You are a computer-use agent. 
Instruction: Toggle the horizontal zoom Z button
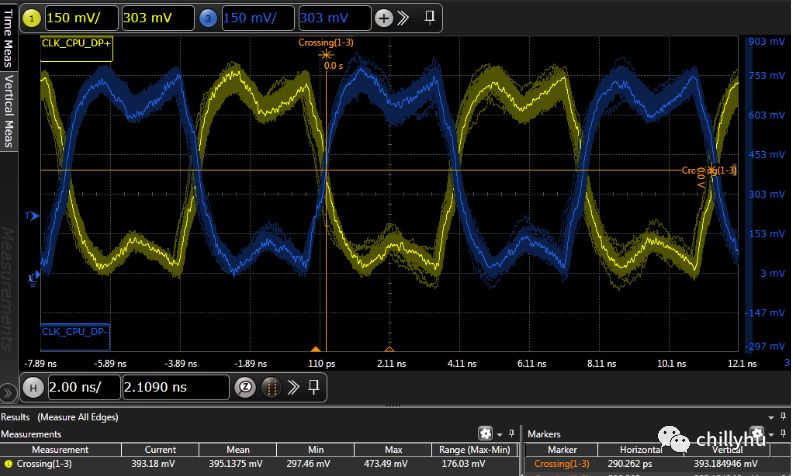(x=245, y=388)
